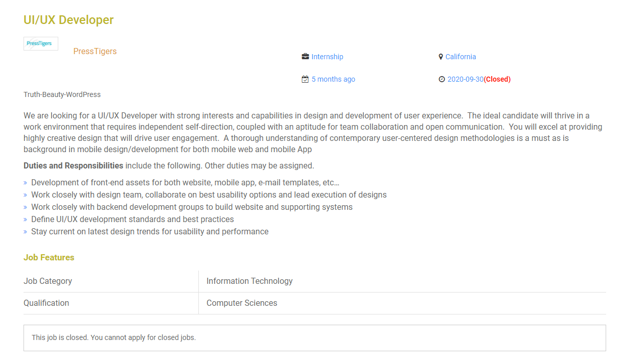Click the location pin icon
622x364 pixels.
[x=441, y=57]
